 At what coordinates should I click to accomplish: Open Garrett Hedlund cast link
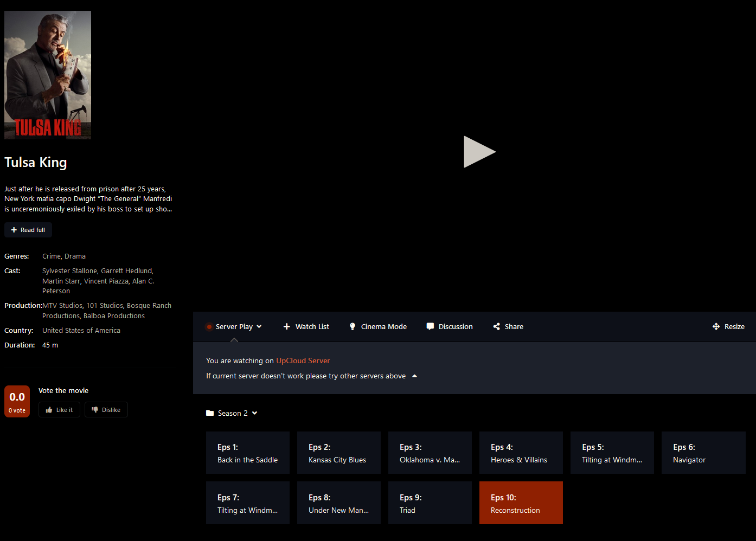[126, 270]
